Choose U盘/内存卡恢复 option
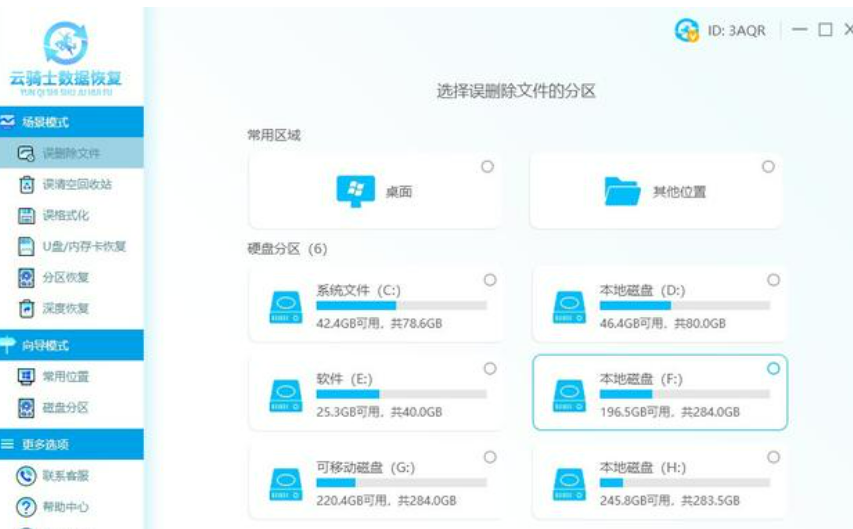Screen dimensions: 853x529 pyautogui.click(x=83, y=246)
